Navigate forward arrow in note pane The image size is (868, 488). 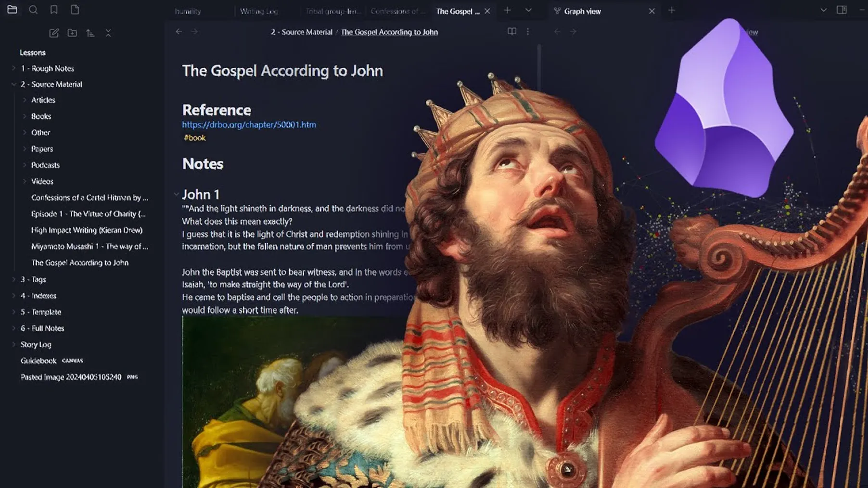point(194,32)
